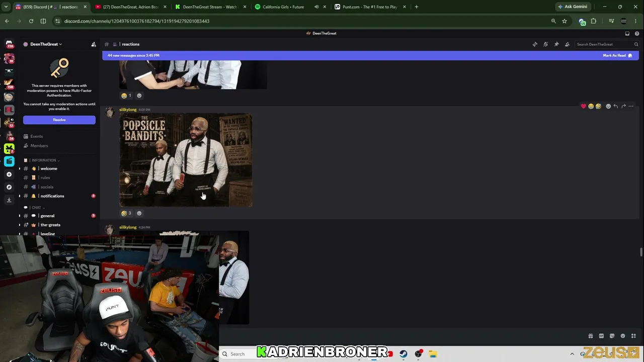Screen dimensions: 644x362
Task: Add reaction next to count 3 emoji
Action: [139, 213]
